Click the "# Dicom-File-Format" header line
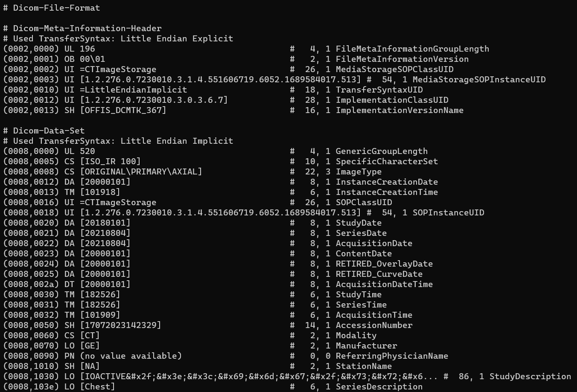The height and width of the screenshot is (392, 577). click(52, 8)
